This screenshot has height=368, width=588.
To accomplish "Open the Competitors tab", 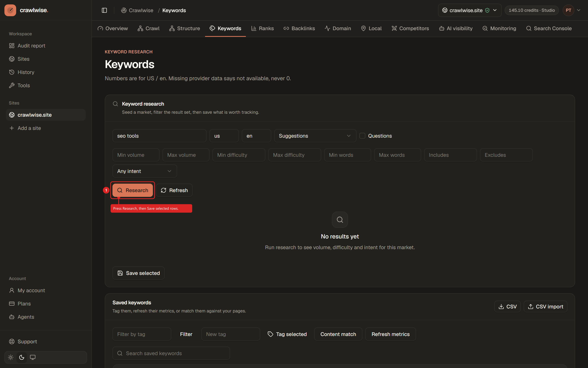I will pyautogui.click(x=410, y=29).
